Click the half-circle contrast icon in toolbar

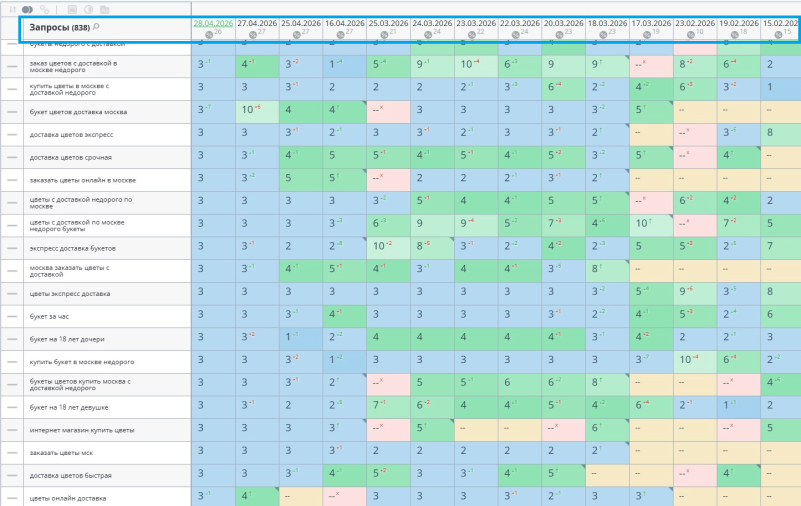[x=88, y=9]
